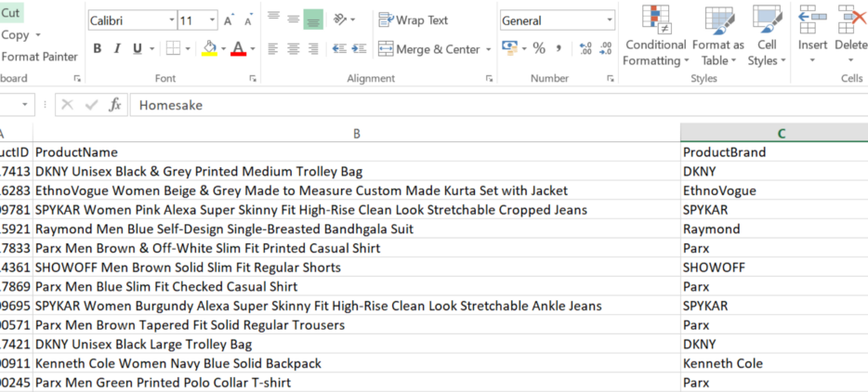This screenshot has height=392, width=868.
Task: Open Merge & Center dropdown arrow
Action: pos(488,49)
